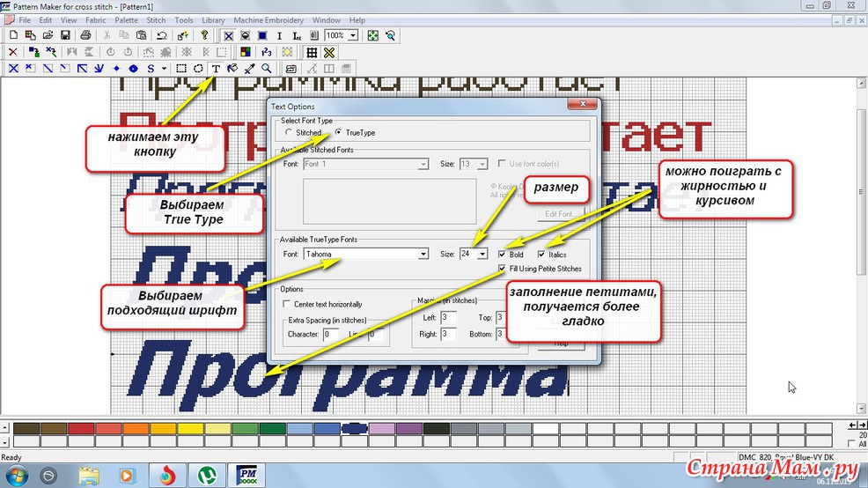Select the Stitched font type radio
The height and width of the screenshot is (488, 868).
(289, 132)
